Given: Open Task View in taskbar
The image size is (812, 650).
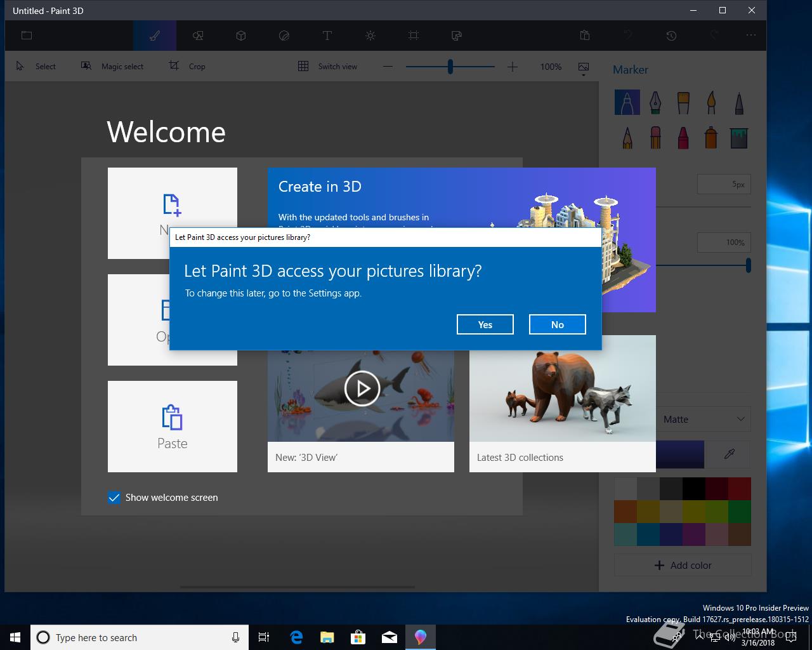Looking at the screenshot, I should [264, 637].
